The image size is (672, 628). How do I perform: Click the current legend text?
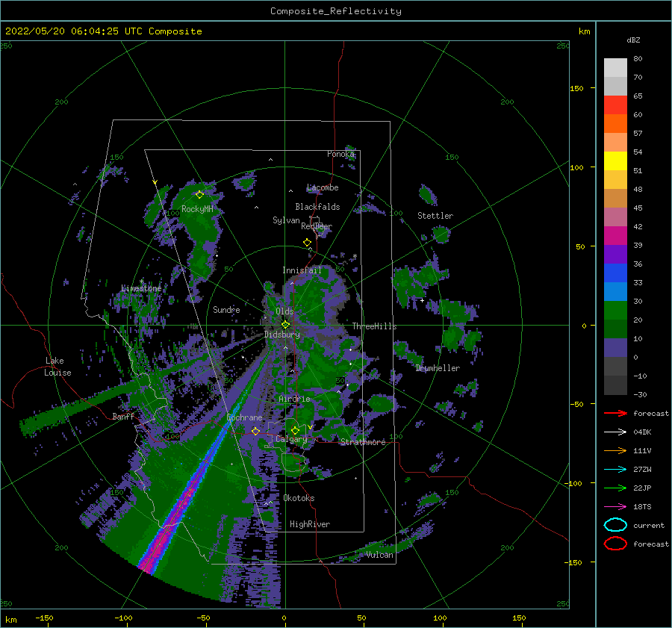(649, 525)
